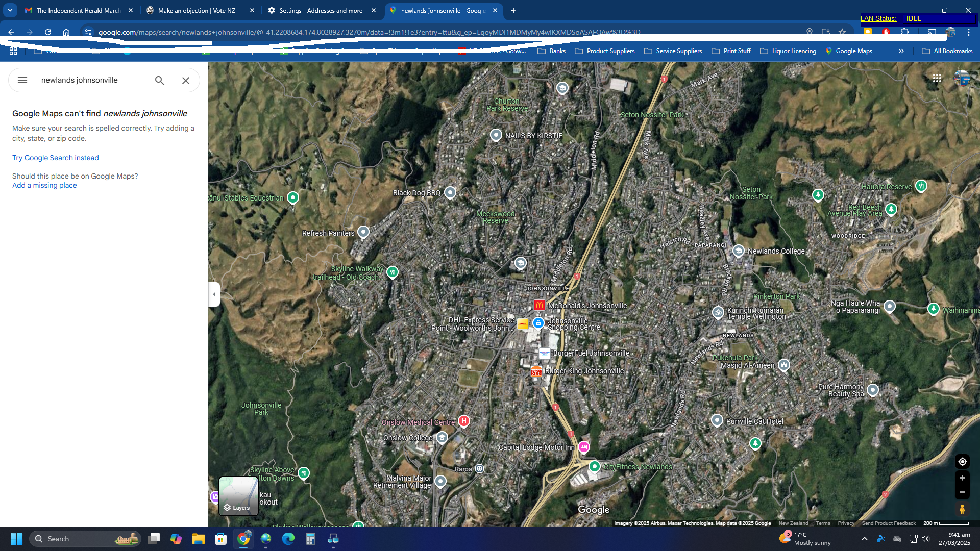The image size is (980, 551).
Task: Zoom out with the minus button
Action: click(x=962, y=492)
